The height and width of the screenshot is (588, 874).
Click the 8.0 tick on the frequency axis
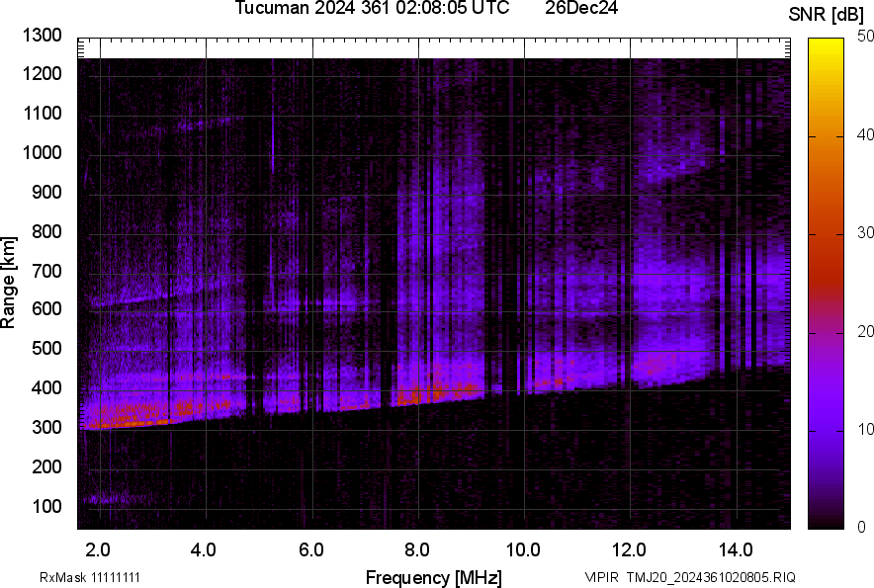point(417,549)
